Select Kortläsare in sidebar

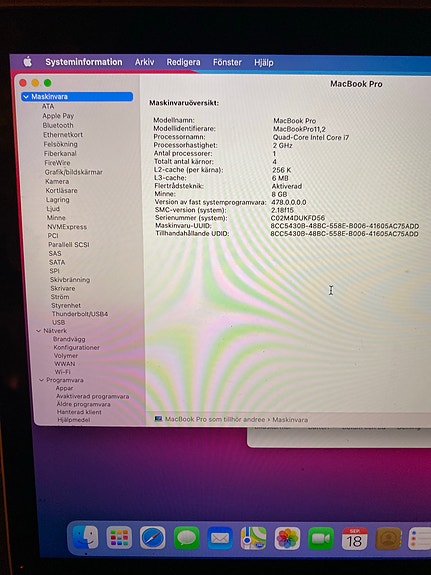click(x=61, y=190)
